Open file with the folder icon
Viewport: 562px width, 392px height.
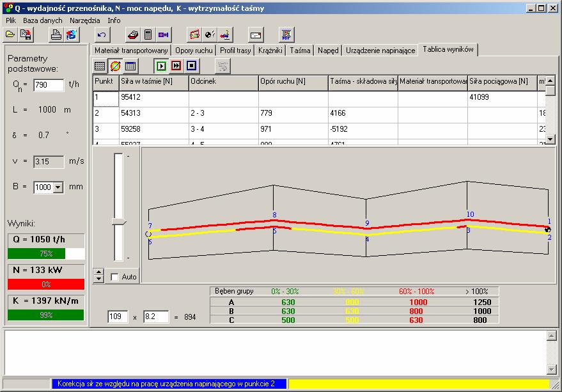[x=10, y=35]
